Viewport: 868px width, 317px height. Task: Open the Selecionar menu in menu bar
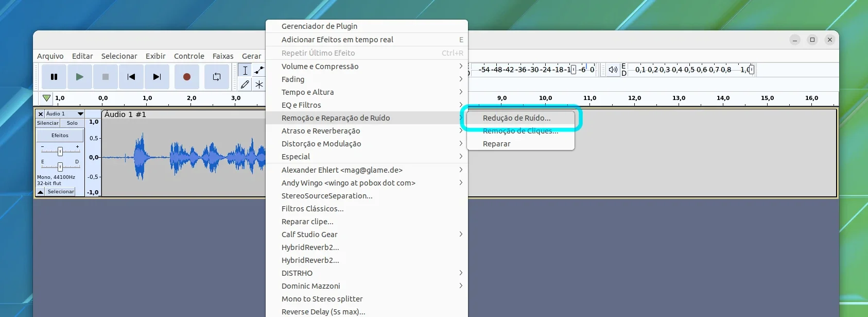tap(119, 56)
